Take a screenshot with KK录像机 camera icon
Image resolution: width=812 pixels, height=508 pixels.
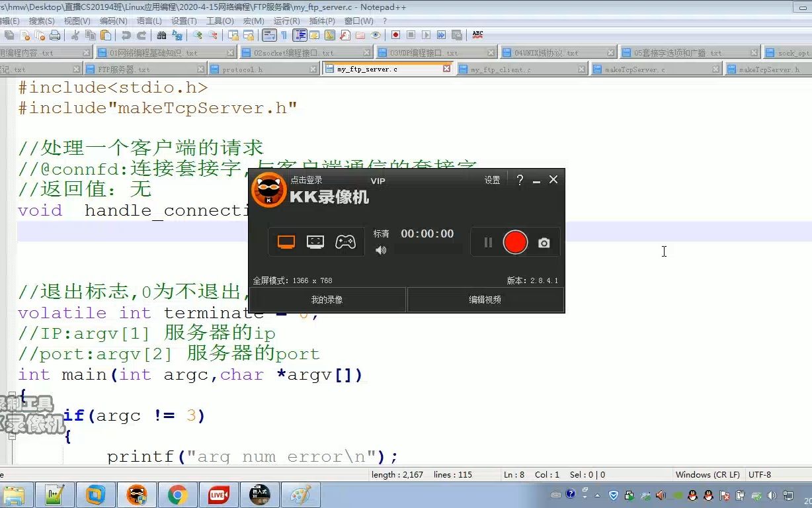click(544, 243)
